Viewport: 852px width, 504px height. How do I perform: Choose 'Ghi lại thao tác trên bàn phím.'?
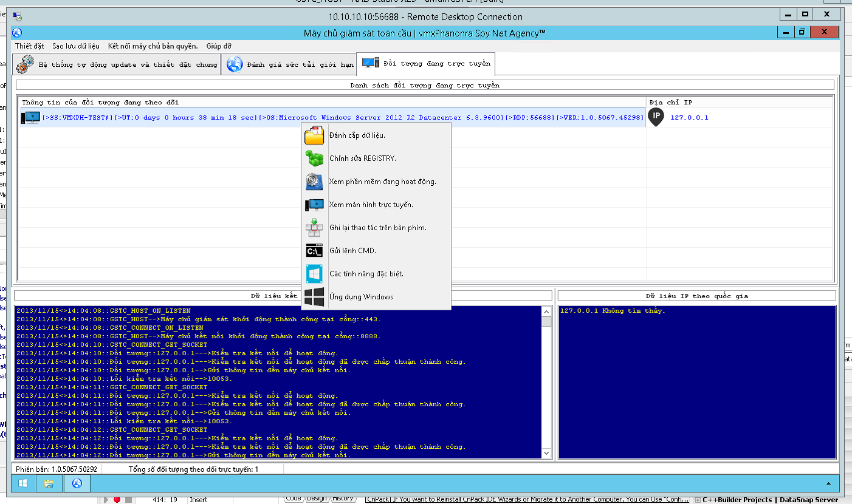(x=376, y=228)
